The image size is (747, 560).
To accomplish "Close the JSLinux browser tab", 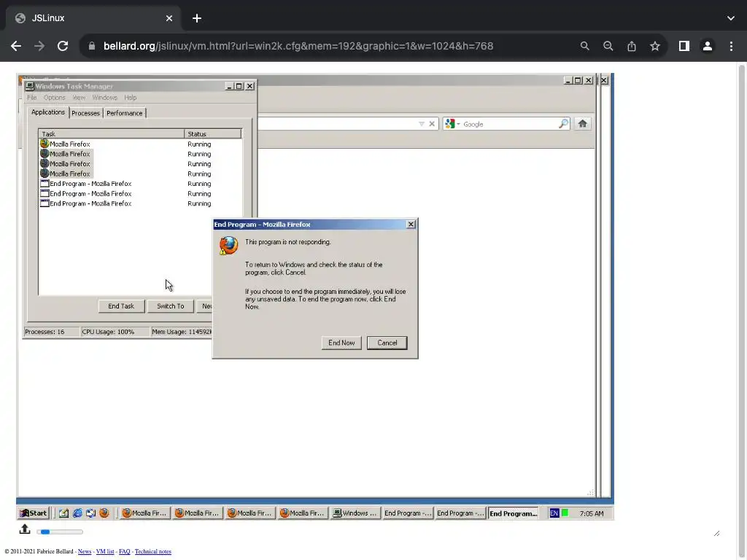I will pyautogui.click(x=169, y=18).
